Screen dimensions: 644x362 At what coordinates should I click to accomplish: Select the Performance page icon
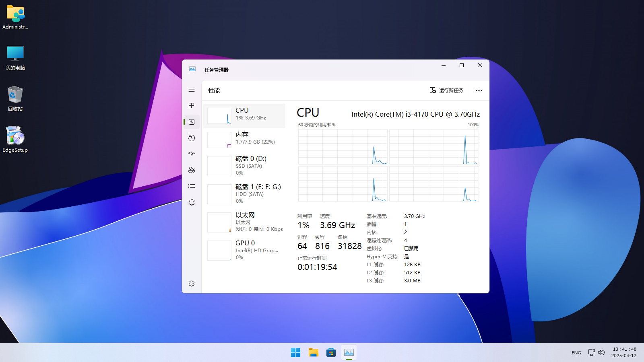192,122
